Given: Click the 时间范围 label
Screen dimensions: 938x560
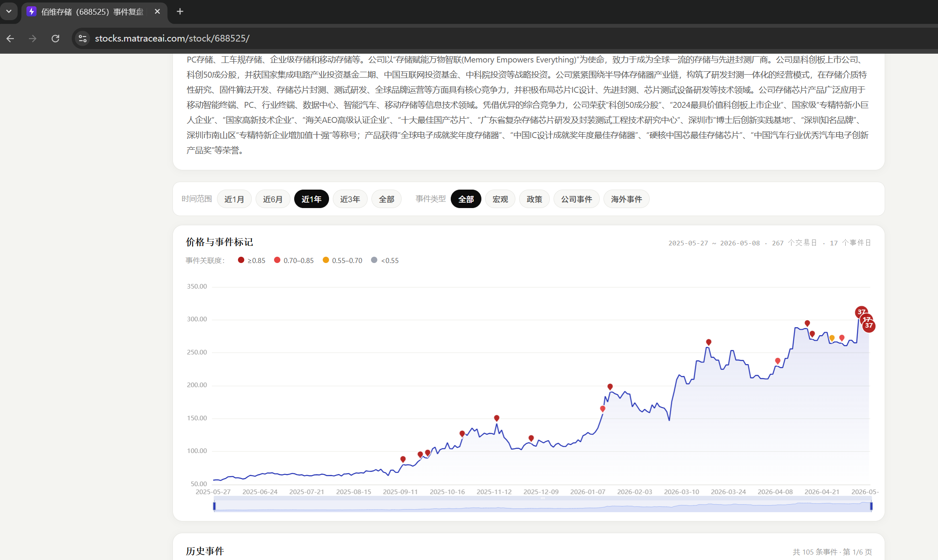Looking at the screenshot, I should tap(197, 199).
